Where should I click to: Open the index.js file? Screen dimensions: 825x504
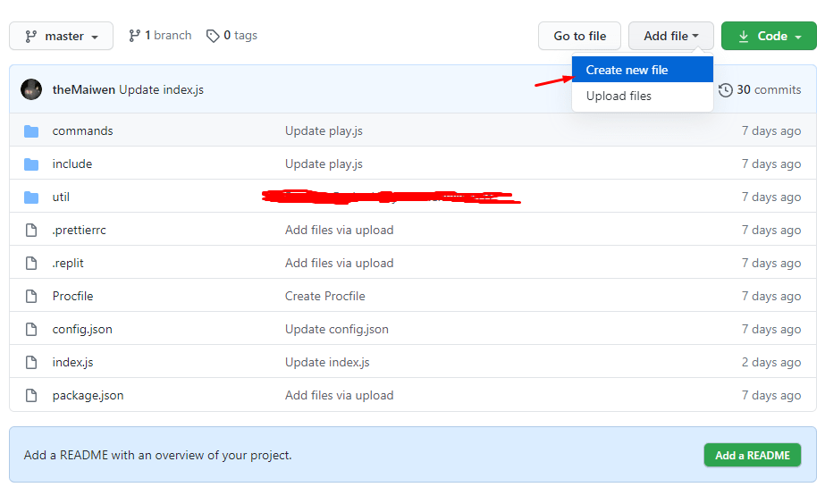[72, 363]
